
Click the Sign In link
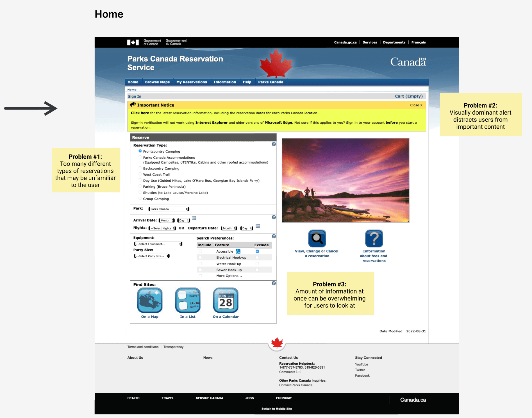[135, 96]
